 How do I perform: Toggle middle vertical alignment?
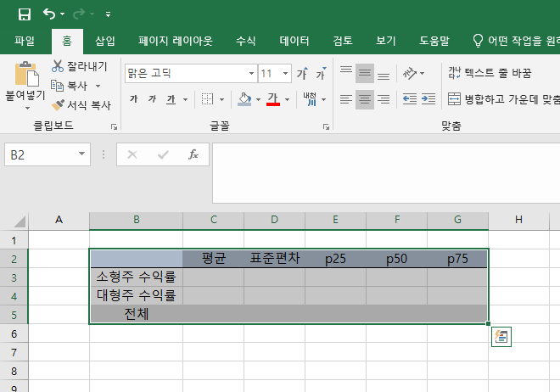pos(365,73)
